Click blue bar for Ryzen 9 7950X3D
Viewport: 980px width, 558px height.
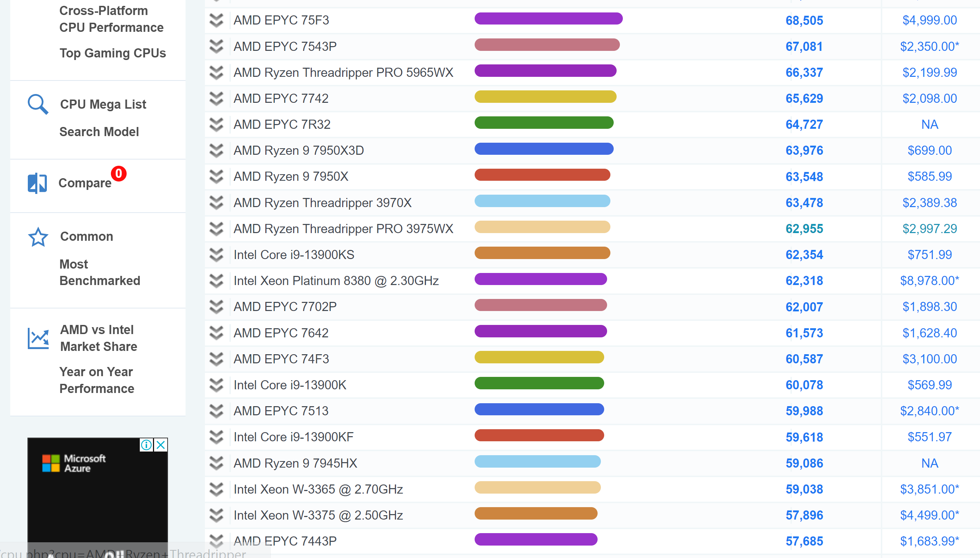pyautogui.click(x=544, y=149)
